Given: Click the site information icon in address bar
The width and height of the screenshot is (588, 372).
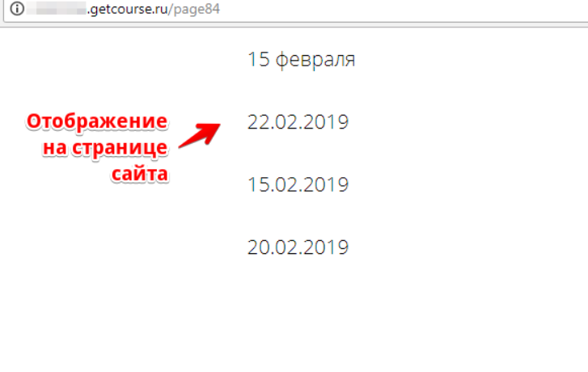Looking at the screenshot, I should (16, 9).
